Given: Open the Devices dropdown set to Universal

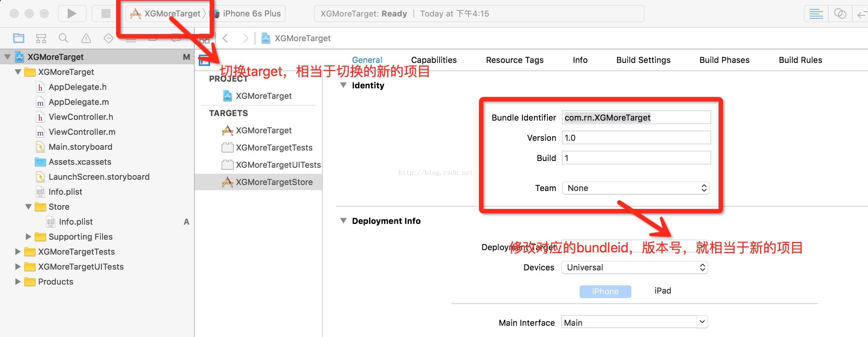Looking at the screenshot, I should pyautogui.click(x=634, y=267).
